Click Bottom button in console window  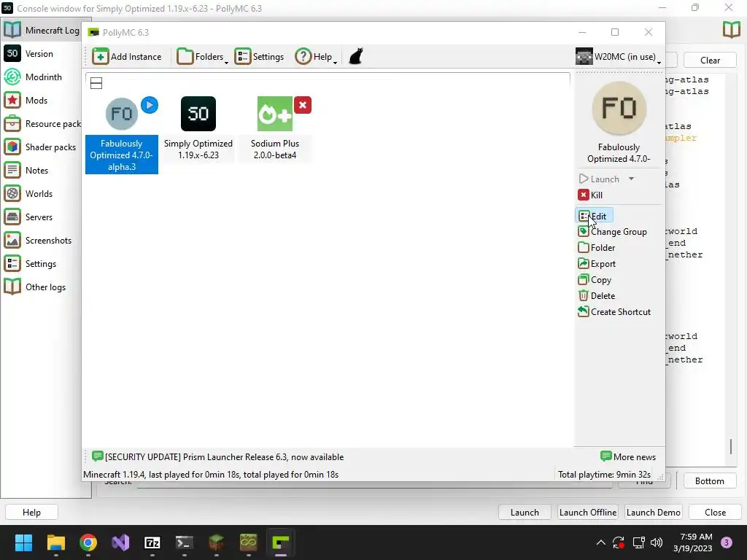[709, 481]
